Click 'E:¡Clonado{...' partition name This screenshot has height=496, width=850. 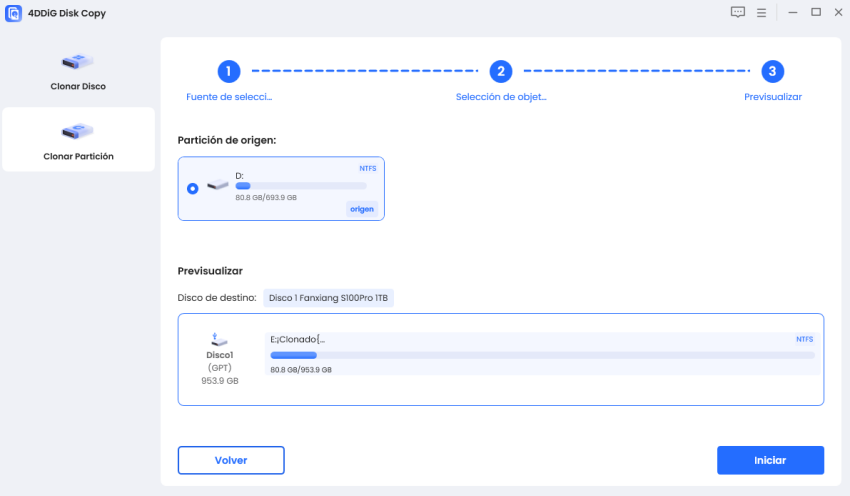(298, 339)
